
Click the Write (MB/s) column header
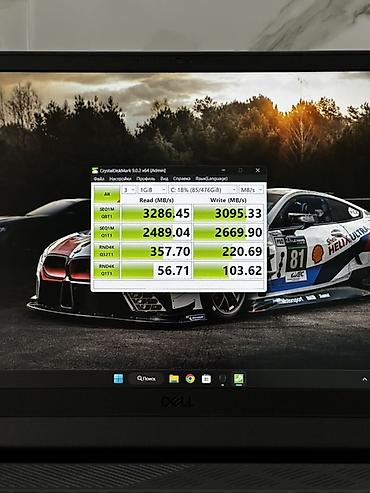(x=228, y=200)
